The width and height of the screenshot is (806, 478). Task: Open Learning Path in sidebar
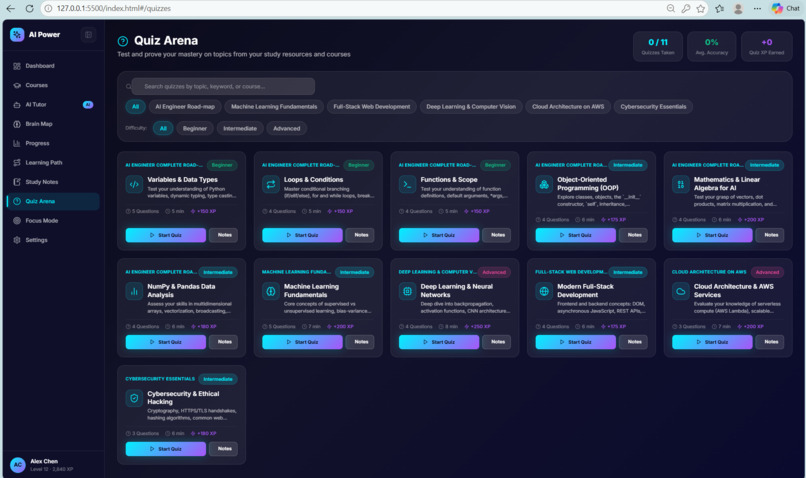(x=53, y=162)
